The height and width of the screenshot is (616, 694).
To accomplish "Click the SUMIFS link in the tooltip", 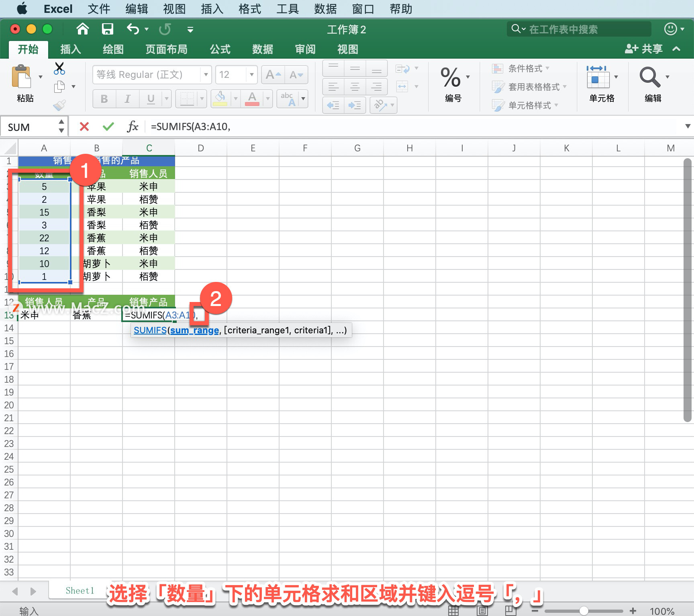I will point(150,330).
